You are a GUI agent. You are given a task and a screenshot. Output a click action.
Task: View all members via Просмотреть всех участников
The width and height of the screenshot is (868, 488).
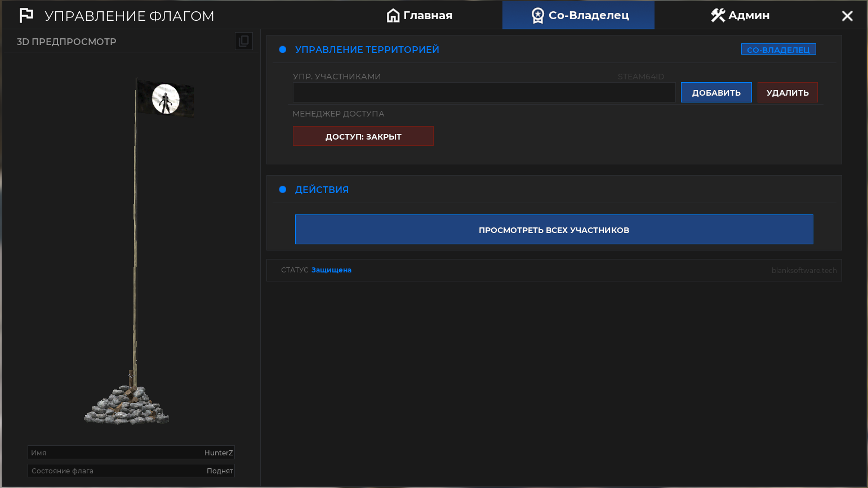coord(554,230)
